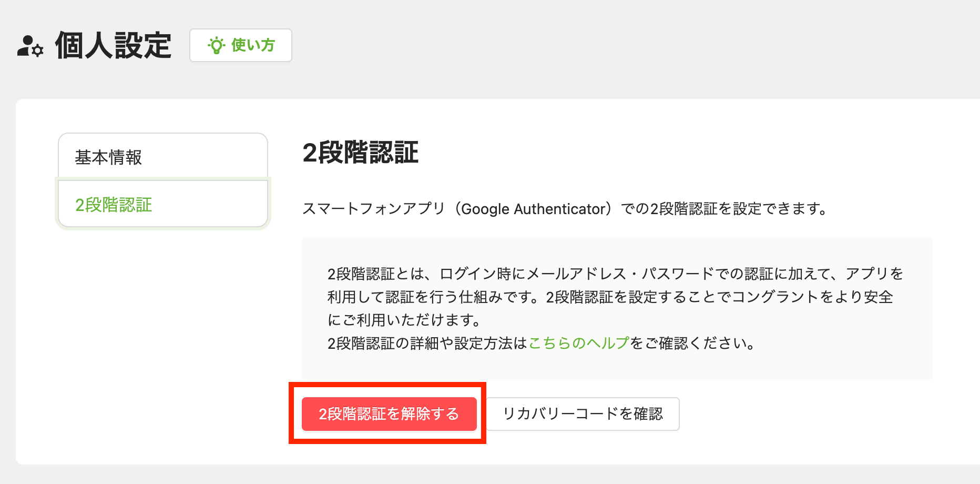
Task: Switch to the 基本情報 tab
Action: tap(162, 157)
